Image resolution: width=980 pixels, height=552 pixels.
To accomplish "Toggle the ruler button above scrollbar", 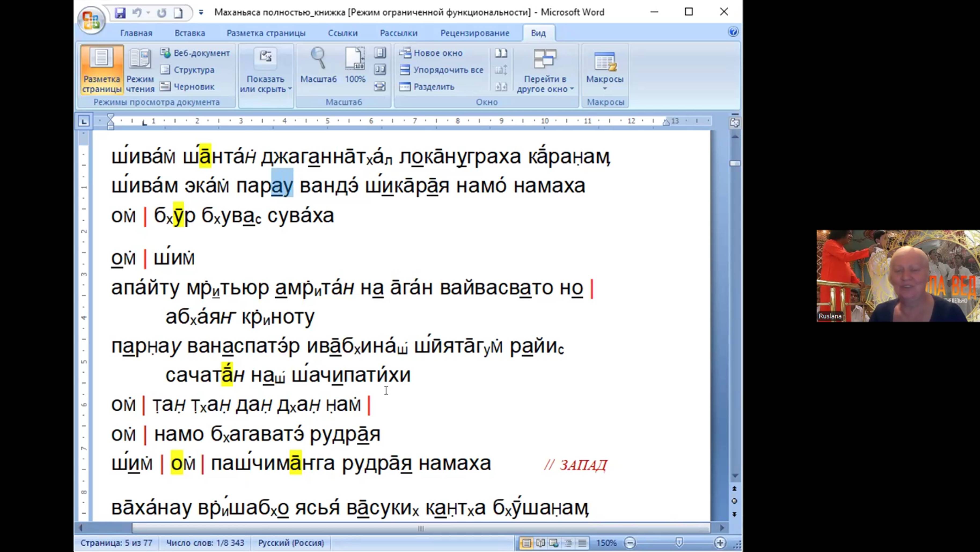I will point(735,122).
